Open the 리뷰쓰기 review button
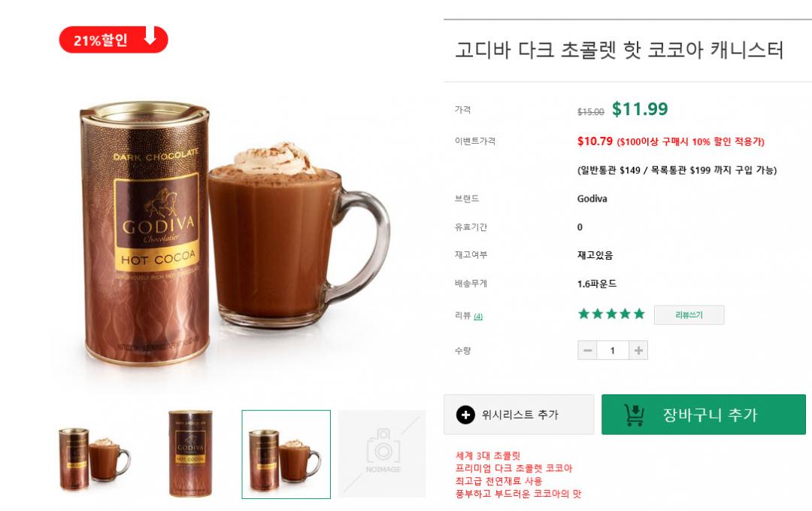Image resolution: width=812 pixels, height=511 pixels. pyautogui.click(x=689, y=315)
